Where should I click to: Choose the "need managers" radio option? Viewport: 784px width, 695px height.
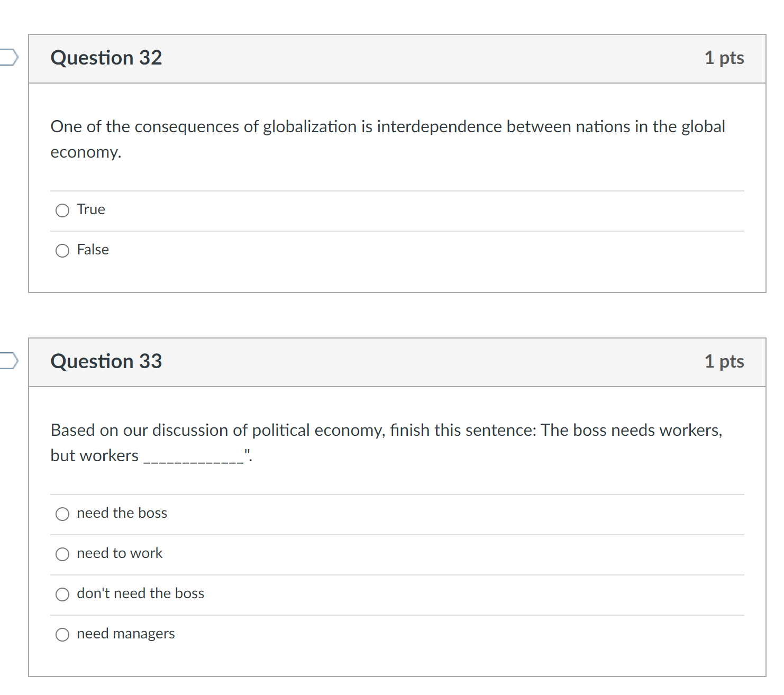point(62,635)
